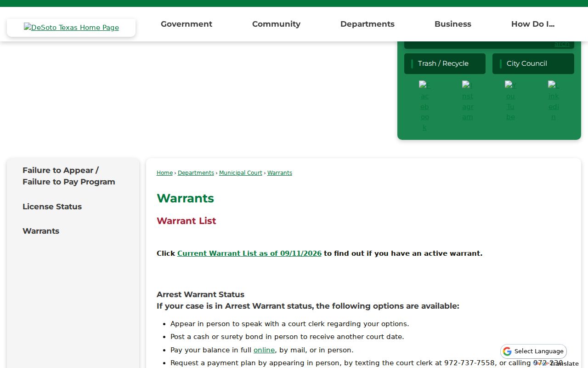
Task: Click the Warrant List subheading
Action: coord(186,221)
